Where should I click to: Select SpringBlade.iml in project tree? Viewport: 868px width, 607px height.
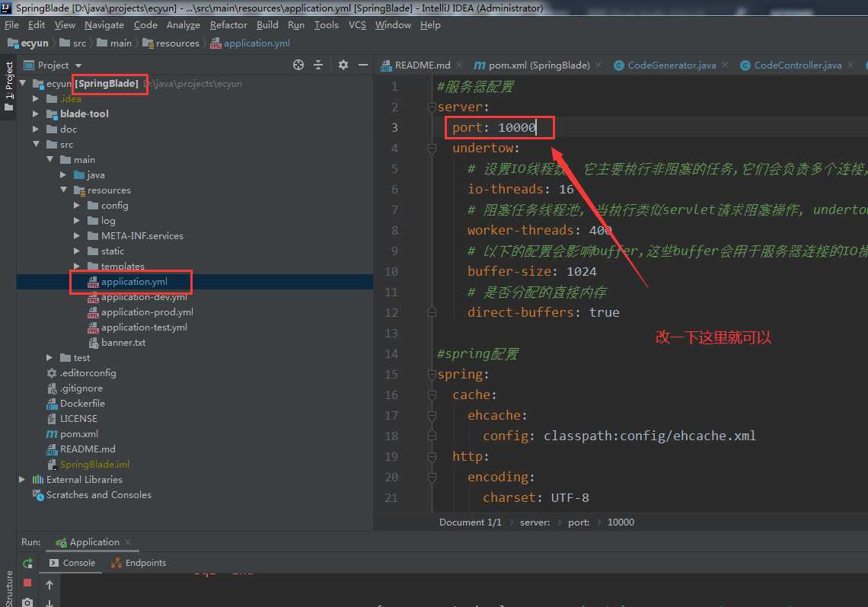pos(94,464)
